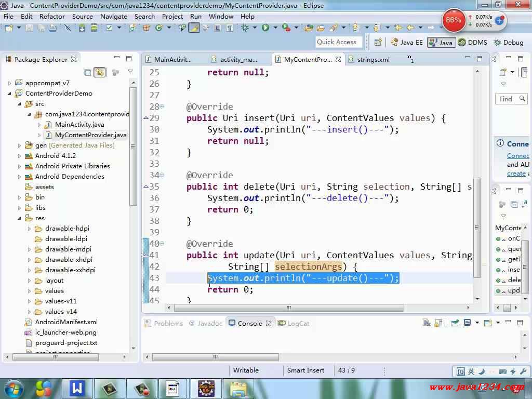This screenshot has width=532, height=399.
Task: Expand the gen Generated Java Files folder
Action: click(x=19, y=145)
